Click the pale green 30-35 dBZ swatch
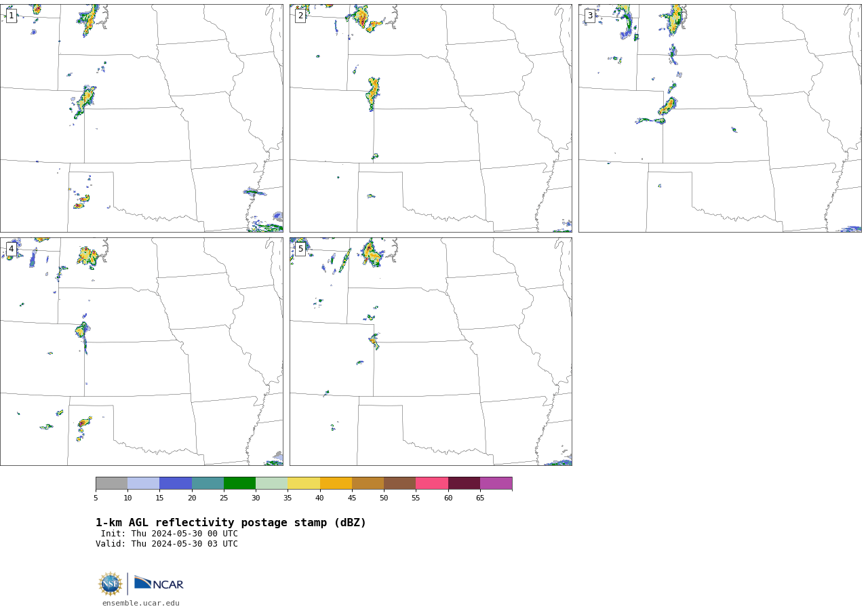Viewport: 868px width, 611px height. tap(272, 484)
